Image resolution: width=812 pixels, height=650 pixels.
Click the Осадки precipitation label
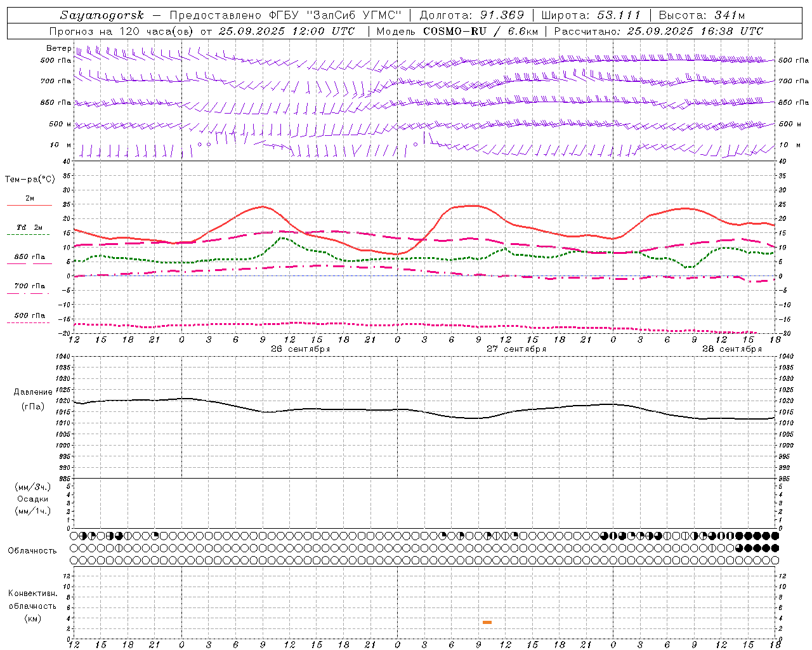pos(33,499)
